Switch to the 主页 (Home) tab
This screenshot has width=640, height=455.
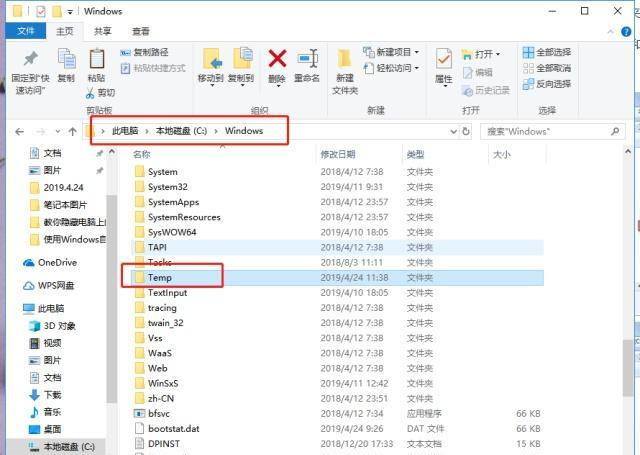click(x=64, y=31)
